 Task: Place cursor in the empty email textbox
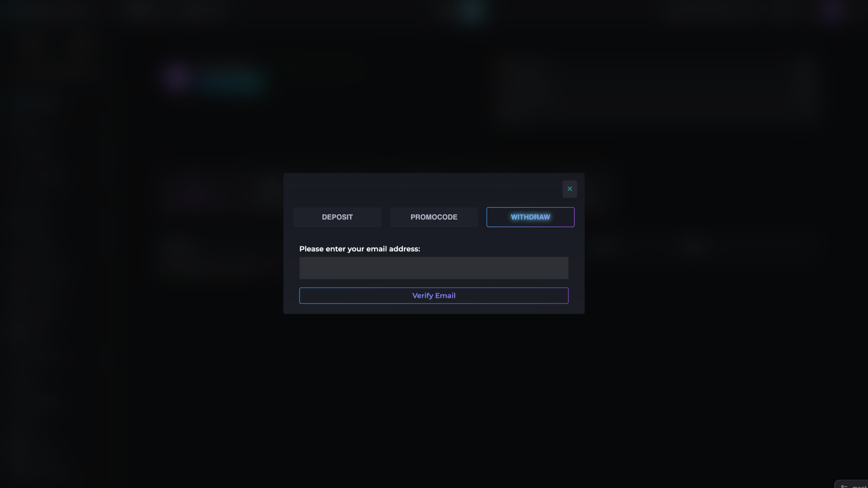pos(434,268)
